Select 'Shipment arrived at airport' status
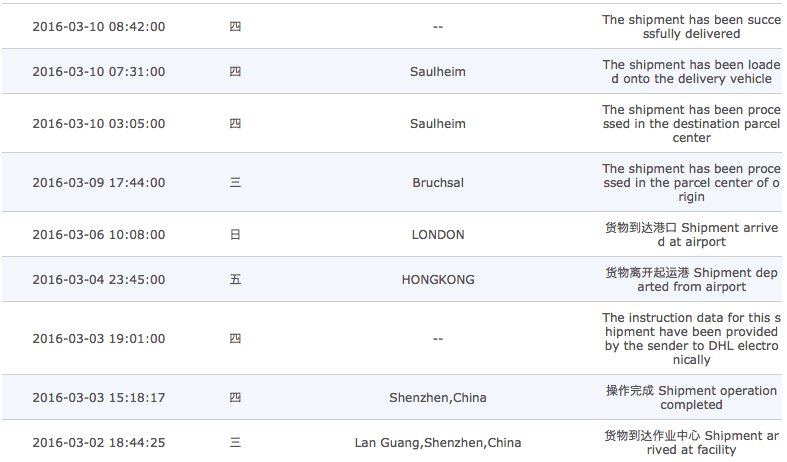The height and width of the screenshot is (462, 787). click(691, 235)
